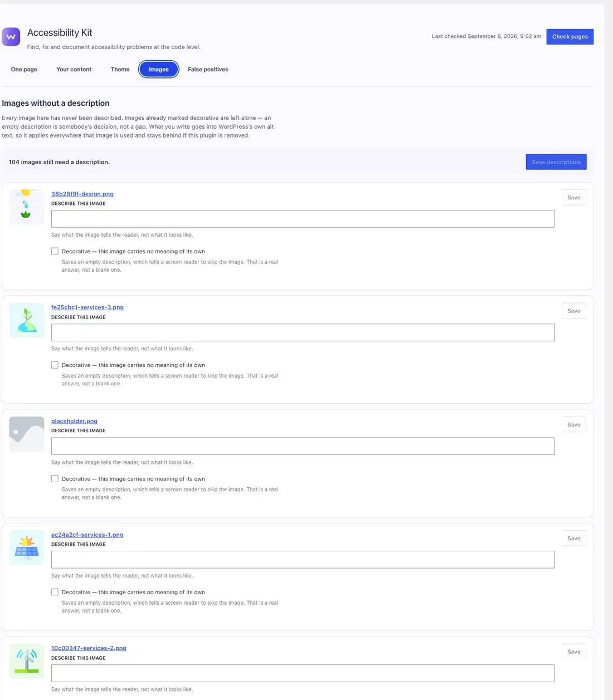Check the Decorative box for ec24a2cf-services-1.png

(x=55, y=592)
